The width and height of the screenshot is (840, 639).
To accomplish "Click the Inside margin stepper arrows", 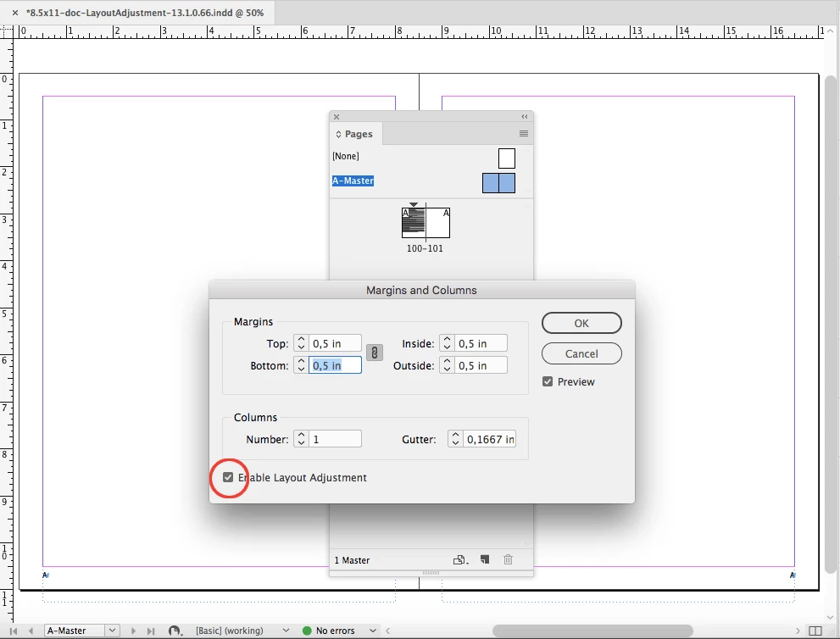I will (x=447, y=343).
